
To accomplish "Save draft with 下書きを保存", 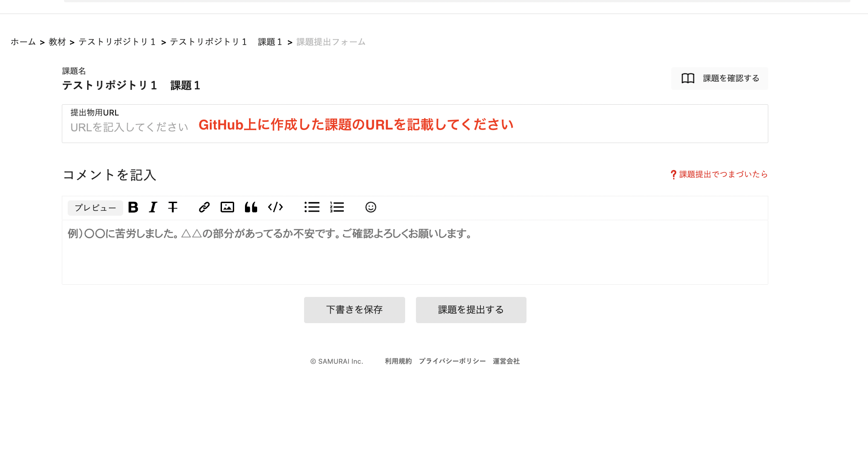I will coord(354,310).
